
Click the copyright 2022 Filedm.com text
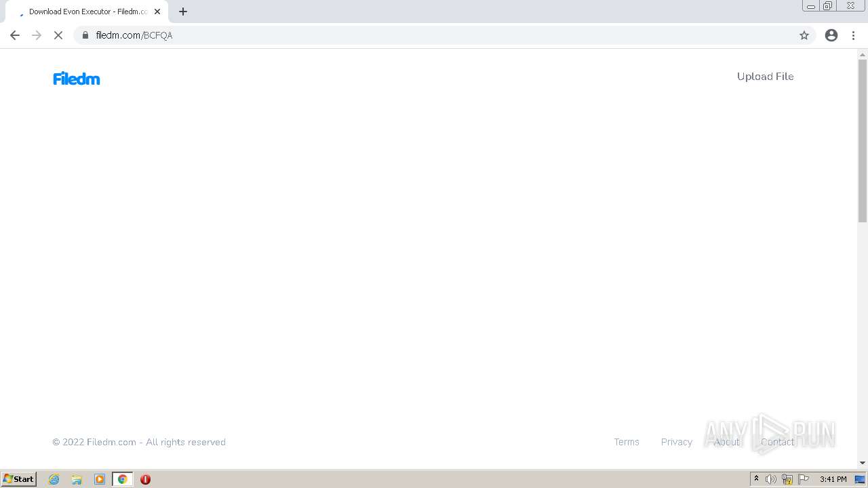(139, 442)
